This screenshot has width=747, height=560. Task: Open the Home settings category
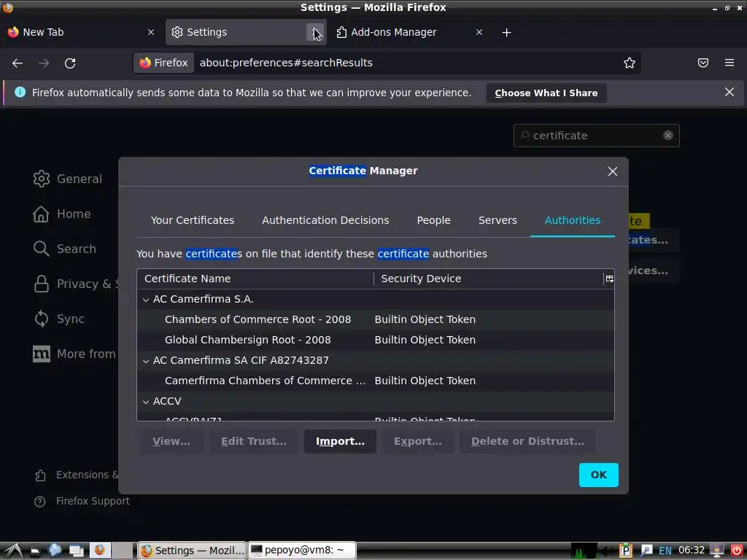point(62,214)
